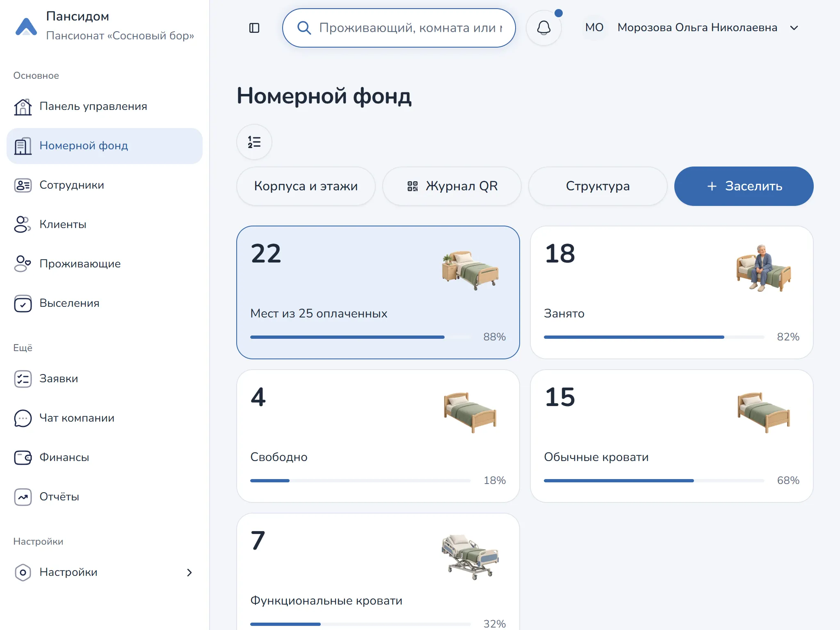The width and height of the screenshot is (840, 630).
Task: Click the 32% progress bar
Action: tap(361, 624)
